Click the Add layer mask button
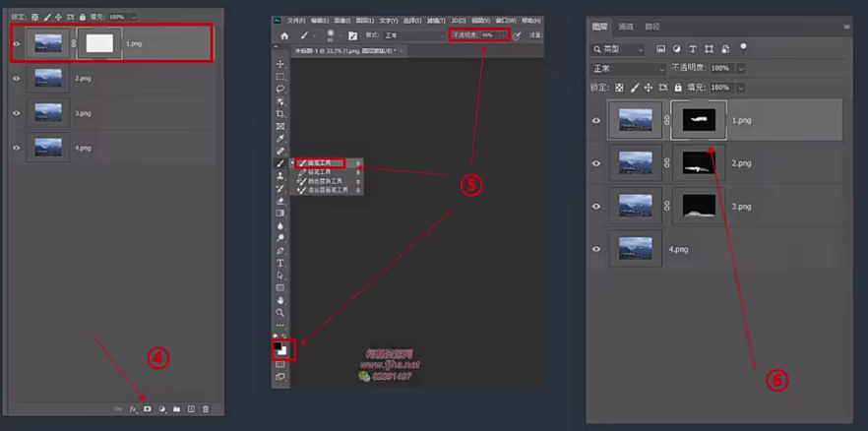This screenshot has width=868, height=431. coord(148,408)
